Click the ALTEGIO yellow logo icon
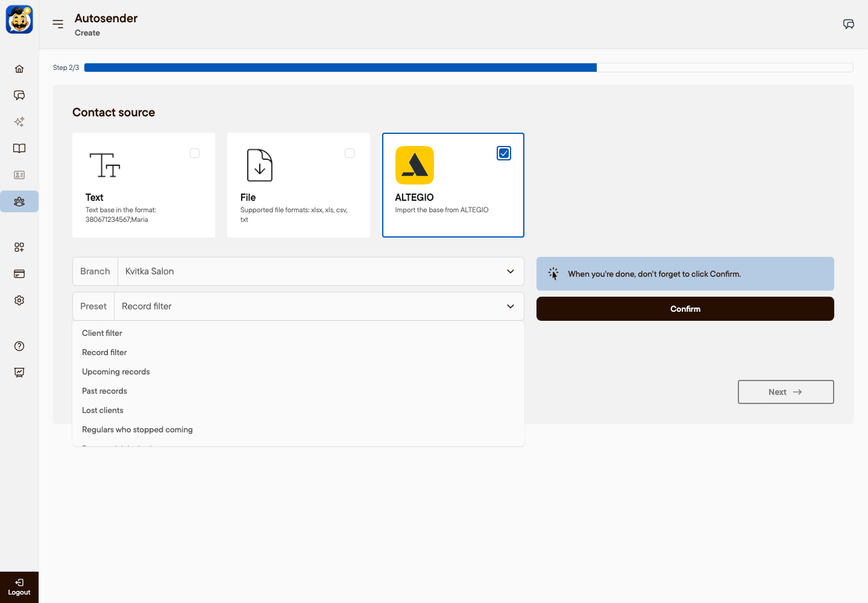The width and height of the screenshot is (868, 603). [415, 165]
